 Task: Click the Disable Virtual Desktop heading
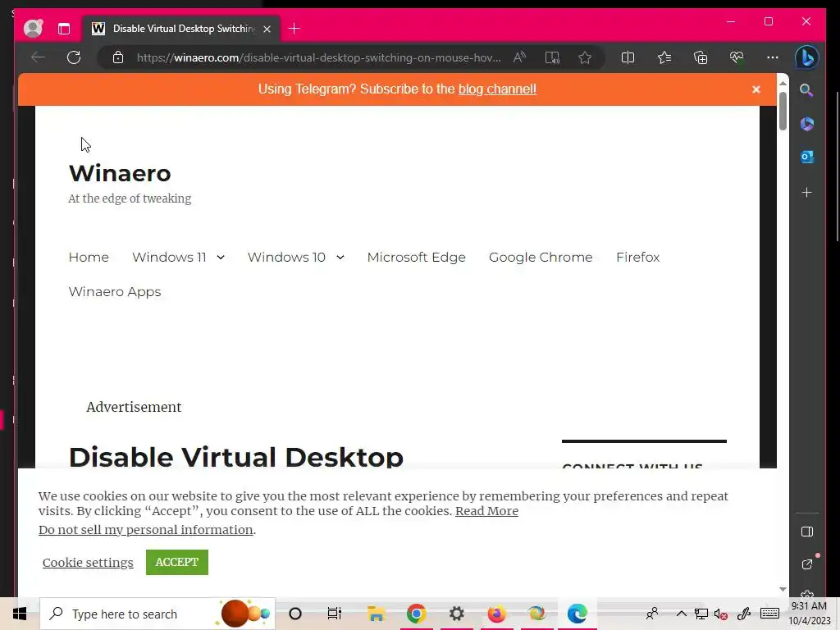[235, 457]
